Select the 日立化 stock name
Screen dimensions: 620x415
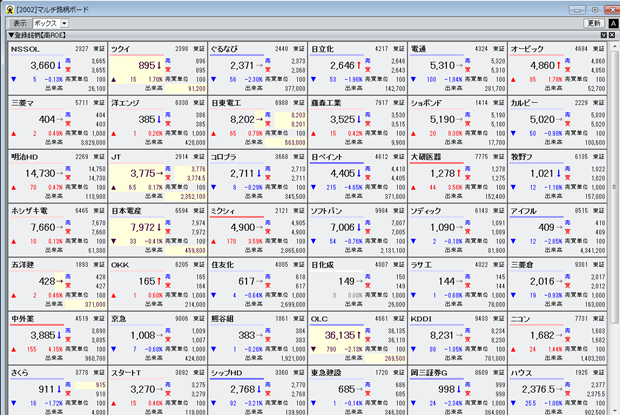pos(323,49)
